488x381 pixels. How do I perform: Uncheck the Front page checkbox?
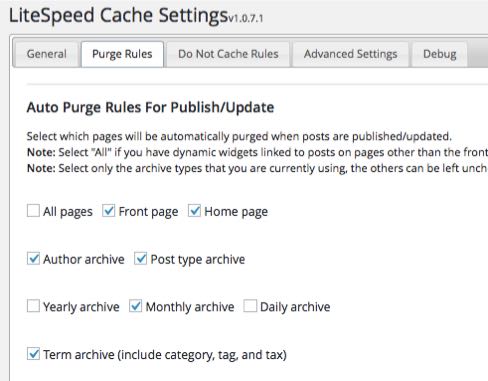pos(109,211)
